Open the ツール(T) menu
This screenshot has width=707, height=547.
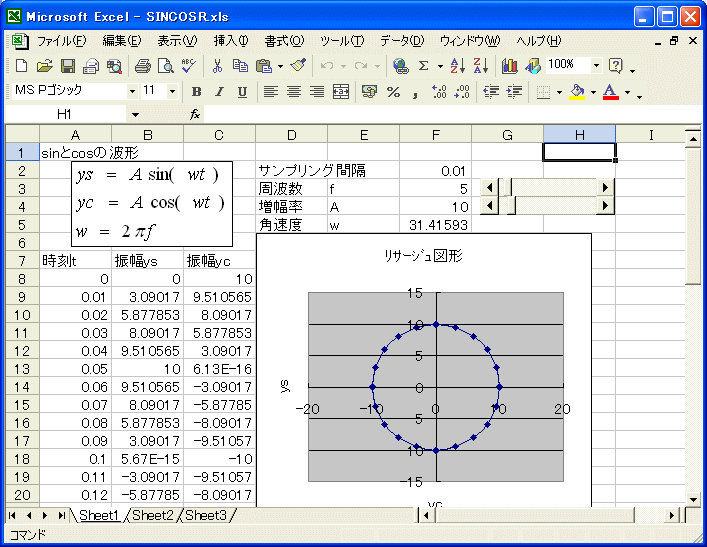coord(342,41)
